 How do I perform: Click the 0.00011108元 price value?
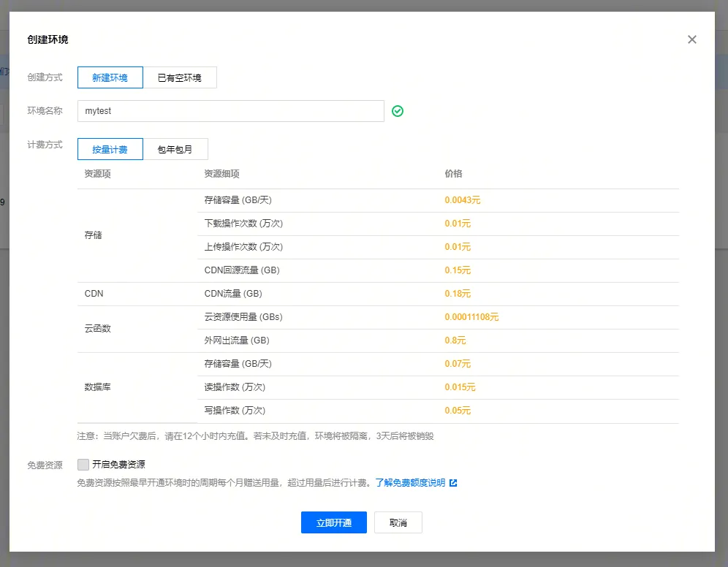tap(471, 317)
